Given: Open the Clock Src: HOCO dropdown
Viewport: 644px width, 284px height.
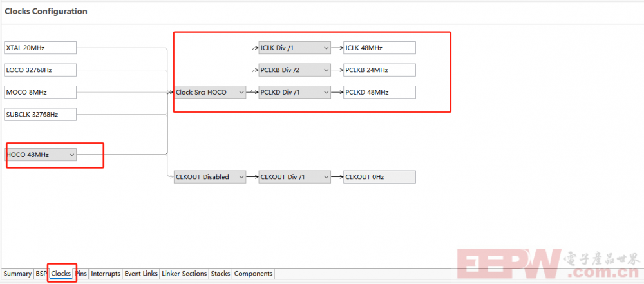Looking at the screenshot, I should 210,92.
